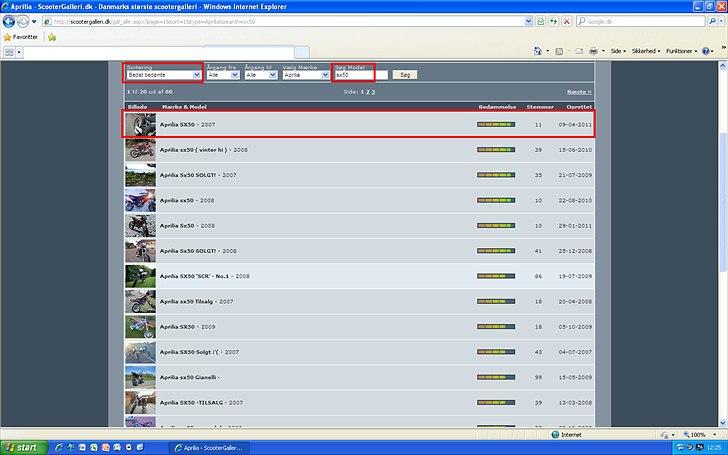Open the address bar history dropdown
The width and height of the screenshot is (728, 455).
[x=528, y=22]
